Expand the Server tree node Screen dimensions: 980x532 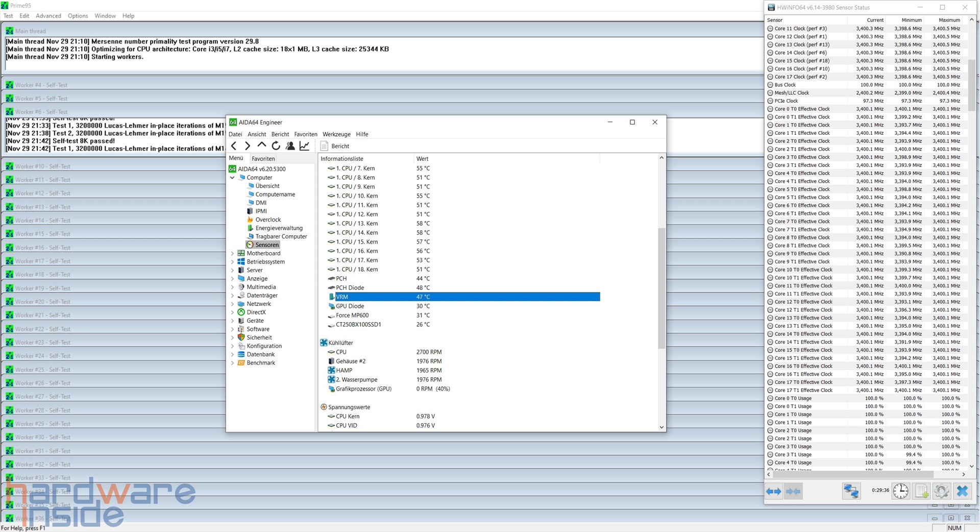[233, 270]
